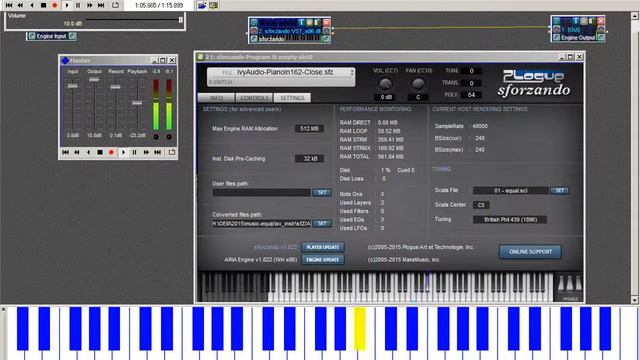This screenshot has width=640, height=360.
Task: Click the file selector's up/down arrows
Action: coord(352,72)
